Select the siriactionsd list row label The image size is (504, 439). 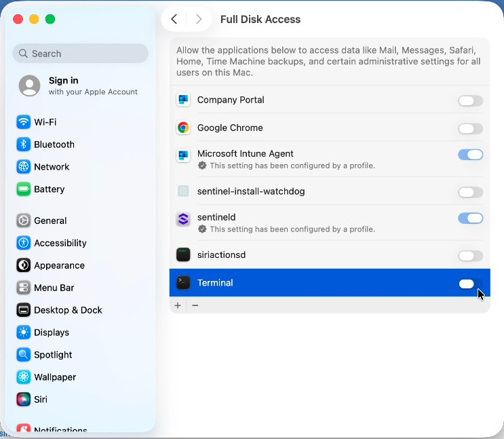(221, 254)
